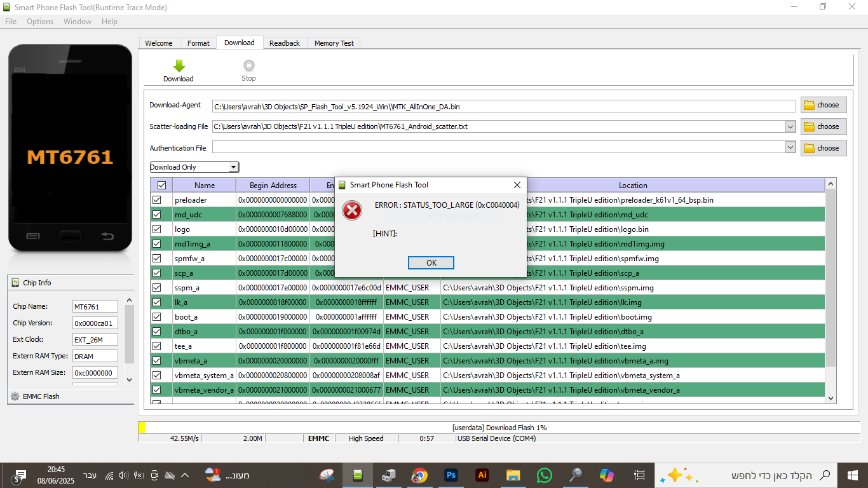Click the SP Flash Tool taskbar icon
Image resolution: width=868 pixels, height=488 pixels.
click(358, 475)
